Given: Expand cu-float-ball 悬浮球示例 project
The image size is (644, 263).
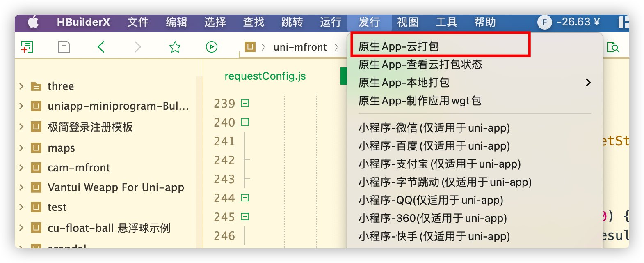Looking at the screenshot, I should point(21,228).
